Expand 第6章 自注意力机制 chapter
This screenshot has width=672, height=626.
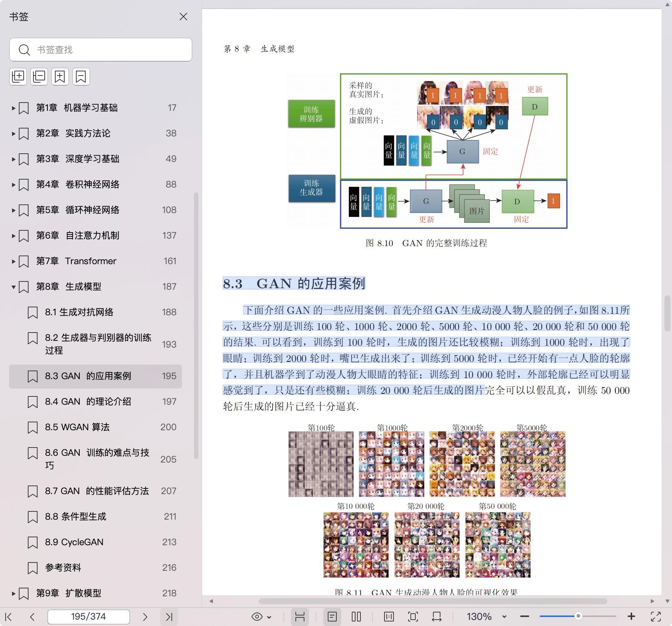(x=14, y=236)
